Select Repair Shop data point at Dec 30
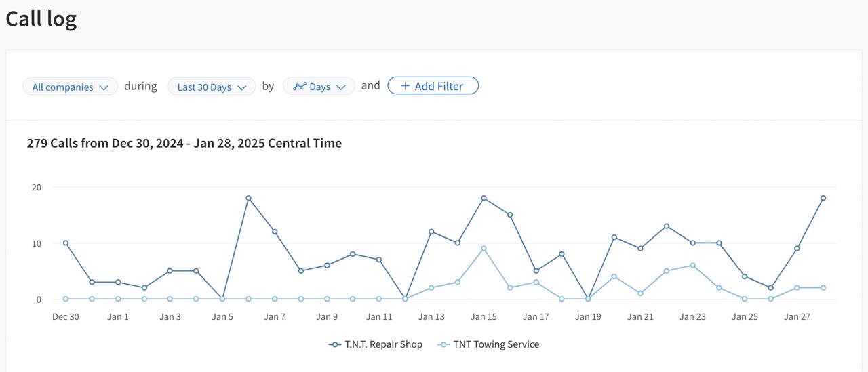Screen dimensions: 868x372 tap(66, 243)
